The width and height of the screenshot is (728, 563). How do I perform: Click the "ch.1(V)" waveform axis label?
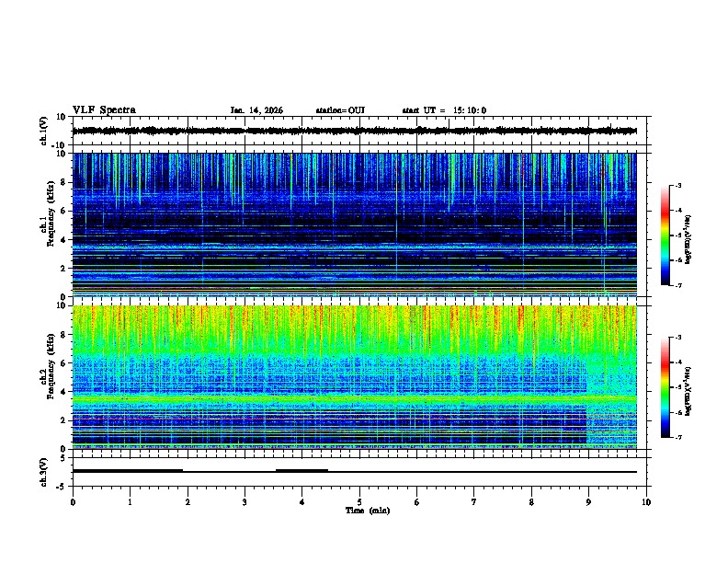43,131
